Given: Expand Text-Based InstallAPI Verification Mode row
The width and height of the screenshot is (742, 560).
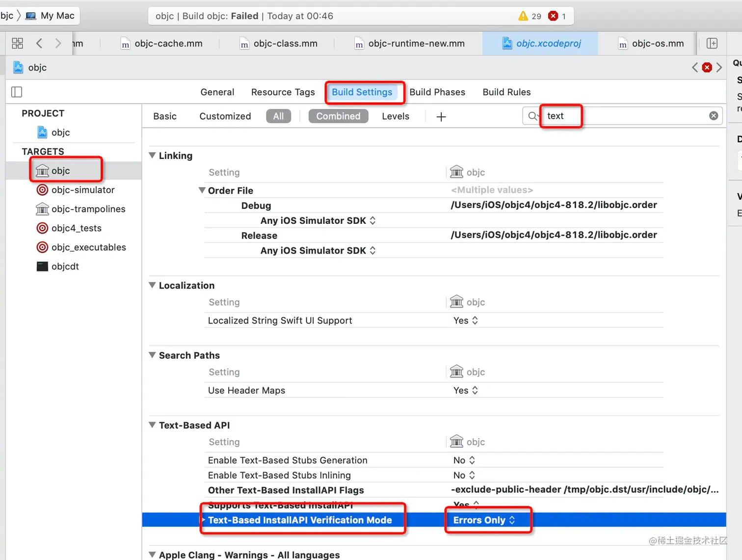Looking at the screenshot, I should click(x=203, y=520).
